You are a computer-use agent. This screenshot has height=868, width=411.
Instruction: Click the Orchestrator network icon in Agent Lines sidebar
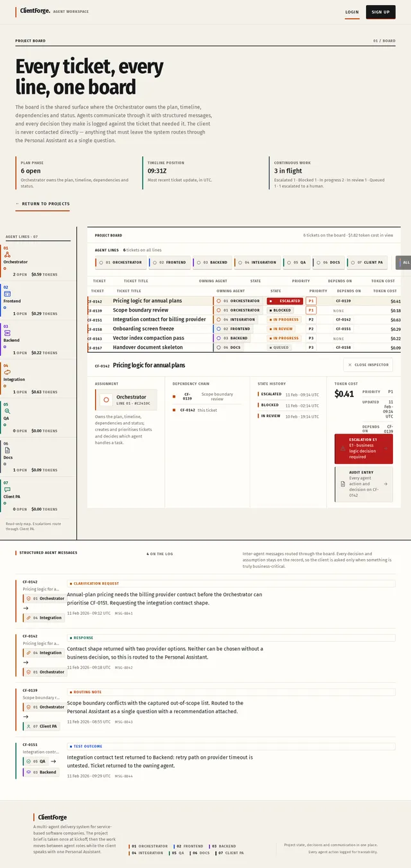(x=7, y=254)
